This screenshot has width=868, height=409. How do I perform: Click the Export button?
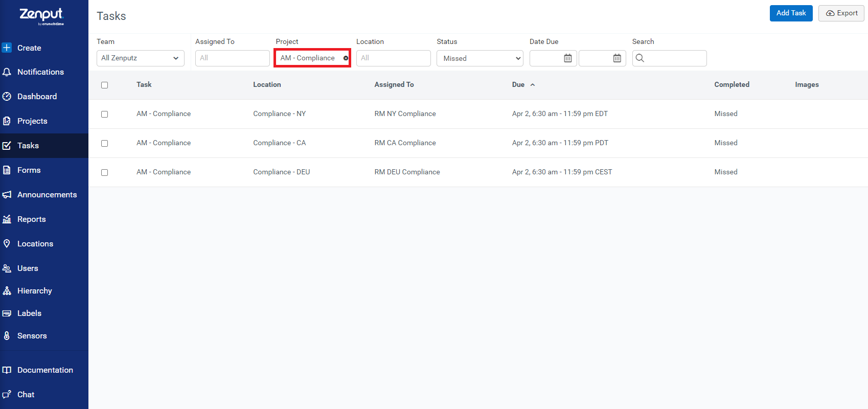click(x=841, y=13)
